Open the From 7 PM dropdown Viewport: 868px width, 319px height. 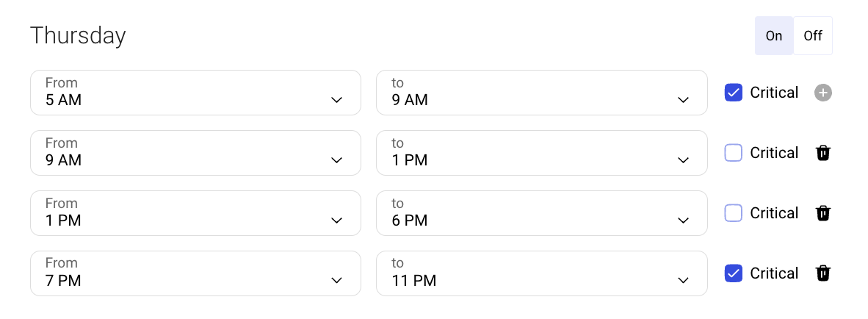[x=195, y=273]
